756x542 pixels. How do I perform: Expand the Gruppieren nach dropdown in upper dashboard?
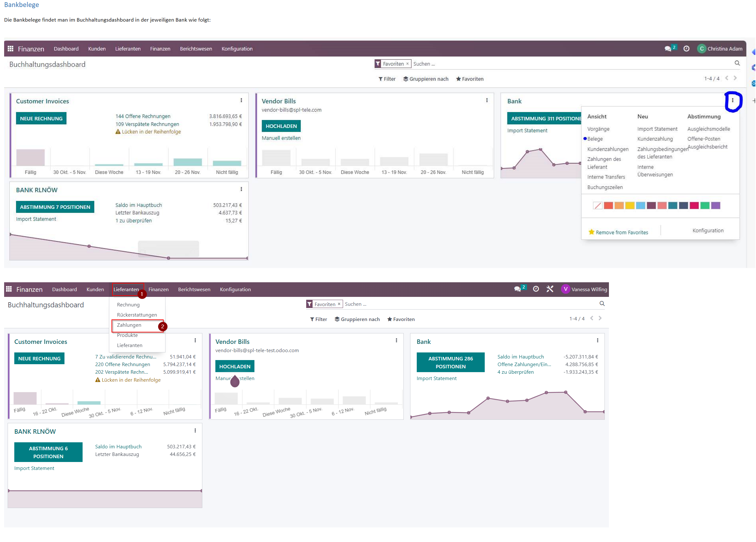tap(426, 79)
